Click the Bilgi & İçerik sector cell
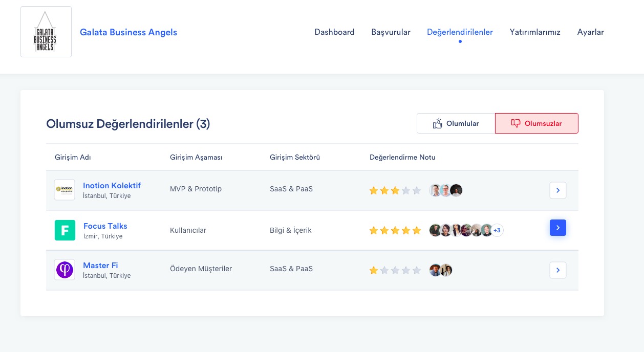 coord(290,230)
